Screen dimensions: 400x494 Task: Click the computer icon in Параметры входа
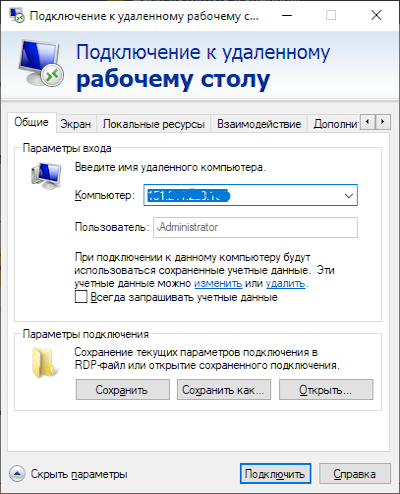47,176
